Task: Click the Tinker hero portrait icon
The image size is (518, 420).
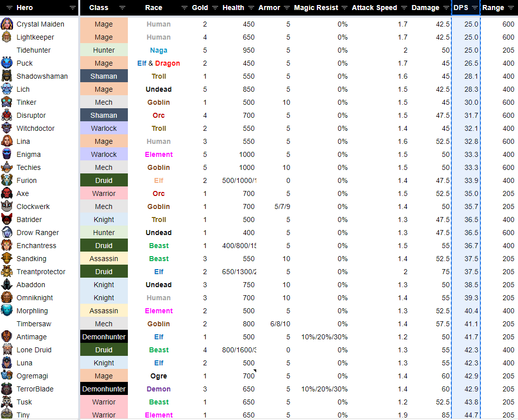Action: click(7, 102)
